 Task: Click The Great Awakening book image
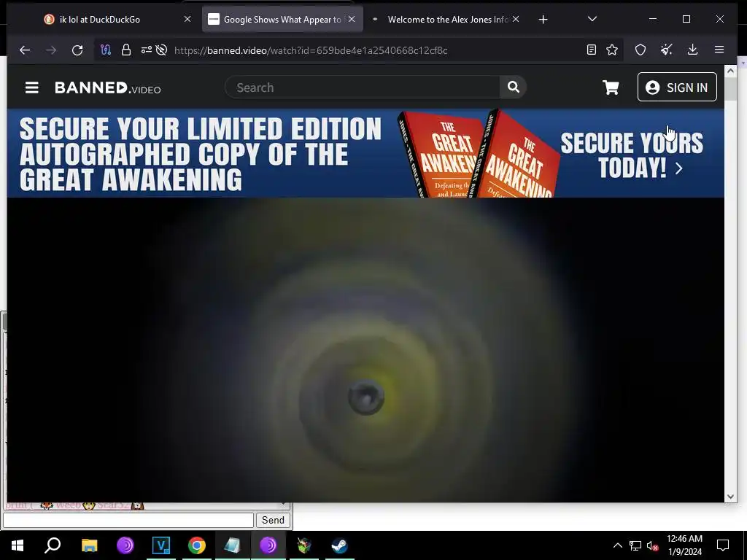[x=478, y=154]
